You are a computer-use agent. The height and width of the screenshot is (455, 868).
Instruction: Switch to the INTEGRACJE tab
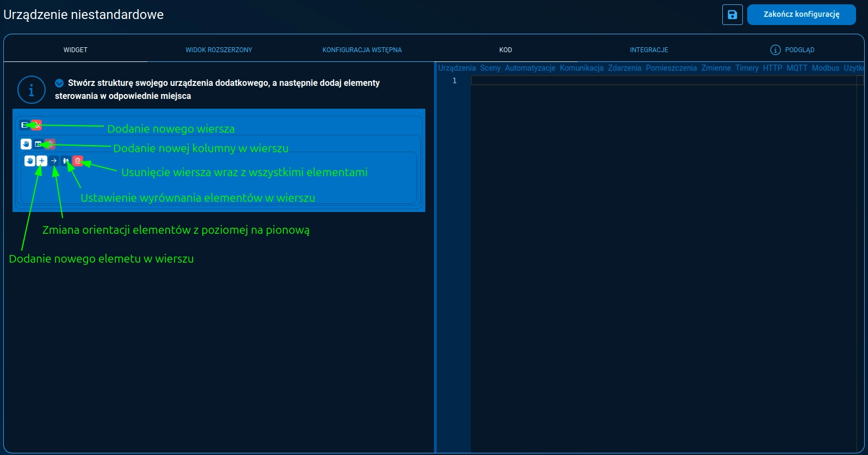pyautogui.click(x=649, y=50)
